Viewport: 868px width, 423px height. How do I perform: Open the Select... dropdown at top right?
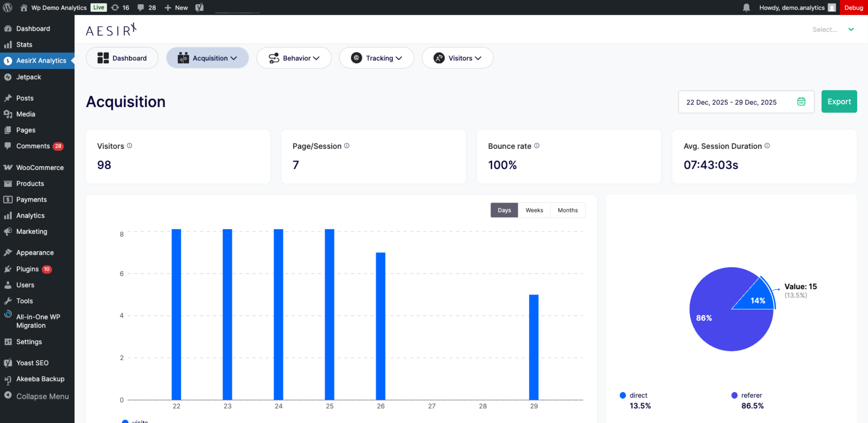coord(832,29)
